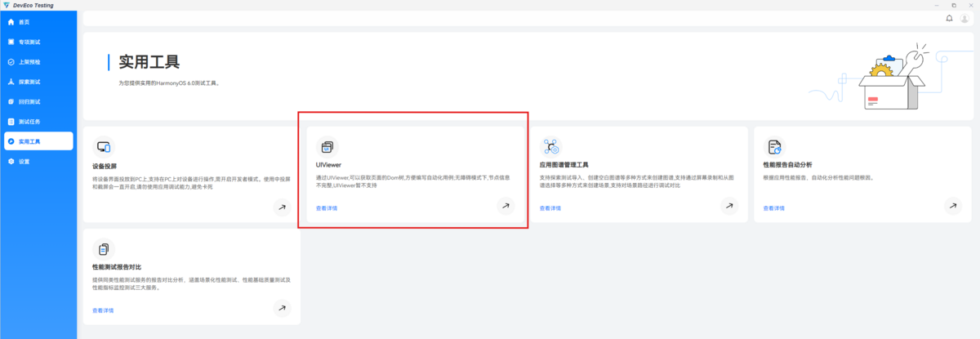
Task: Click the 设备投屏 device screen icon
Action: pyautogui.click(x=104, y=147)
